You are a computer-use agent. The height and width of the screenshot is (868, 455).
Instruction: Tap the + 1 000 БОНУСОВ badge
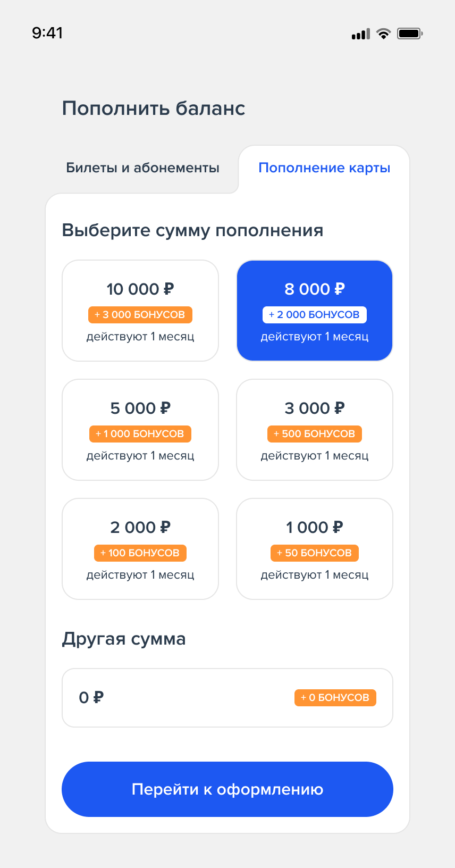tap(140, 434)
